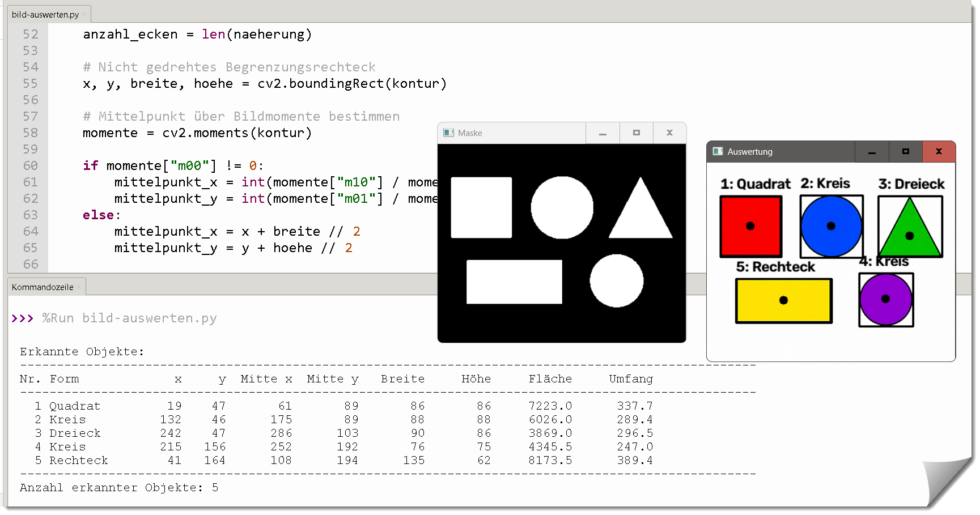Click 'Quadrat' in output row 1

[75, 406]
